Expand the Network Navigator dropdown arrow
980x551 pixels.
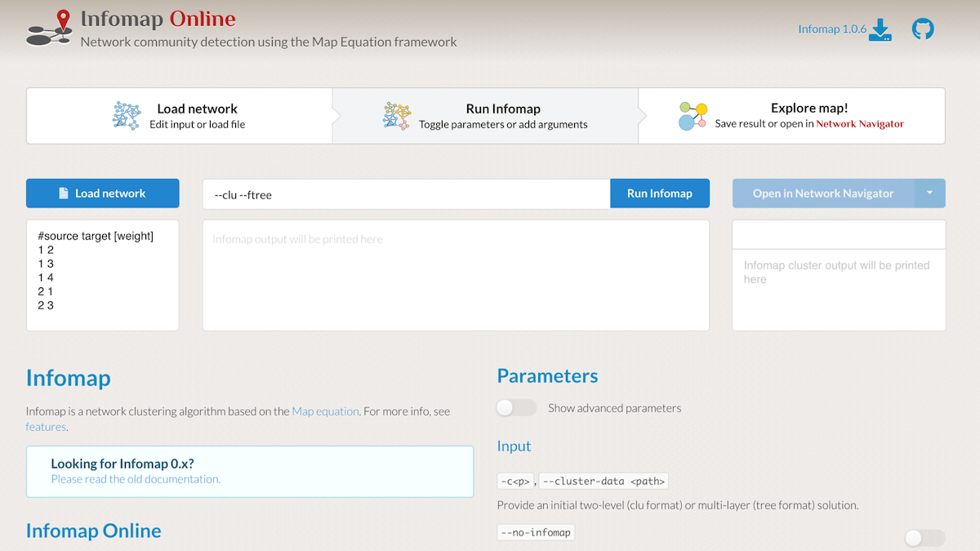929,193
